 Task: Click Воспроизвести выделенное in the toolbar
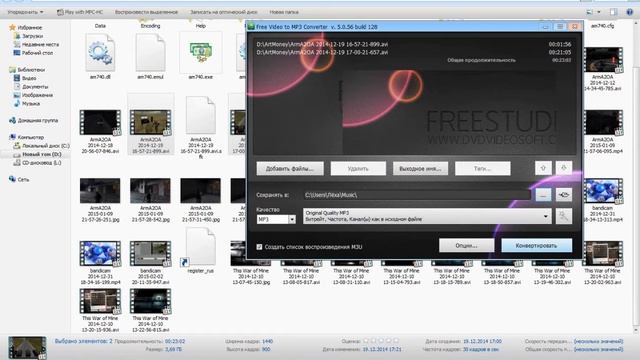coord(146,12)
